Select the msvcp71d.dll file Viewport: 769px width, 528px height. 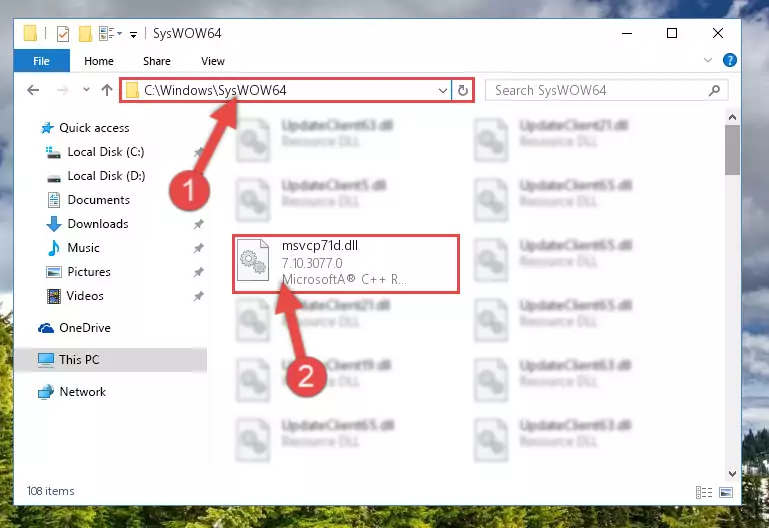pos(345,264)
